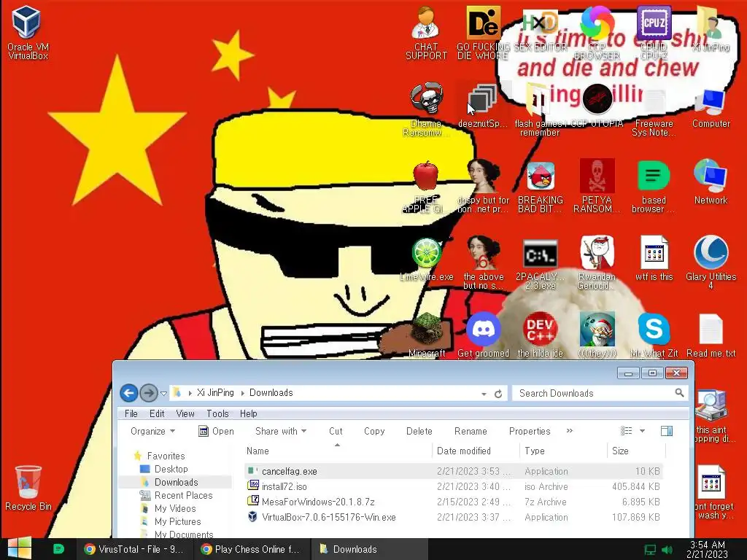The image size is (747, 560).
Task: Refresh the Downloads folder view
Action: (x=498, y=393)
